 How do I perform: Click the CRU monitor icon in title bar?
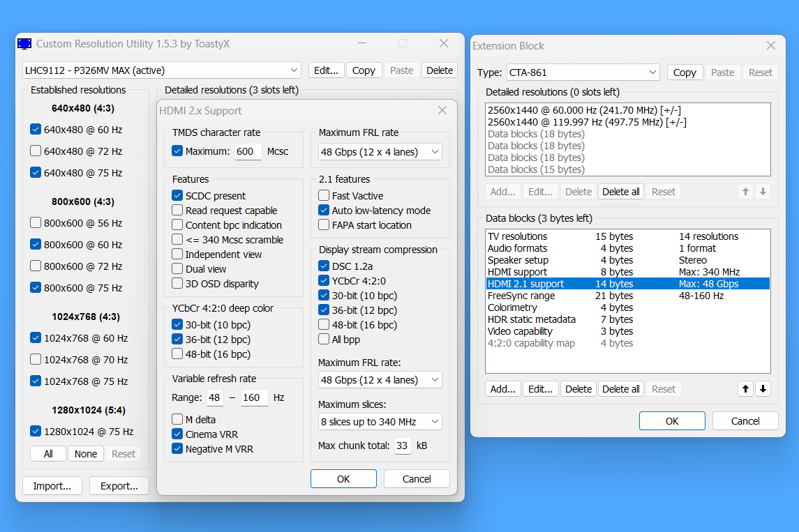click(x=24, y=44)
